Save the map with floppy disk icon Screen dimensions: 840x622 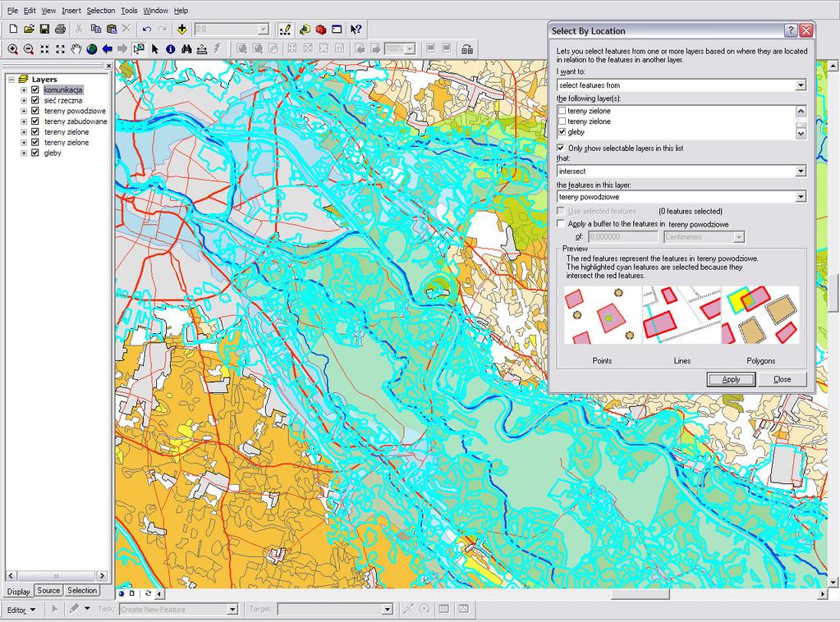(x=44, y=29)
